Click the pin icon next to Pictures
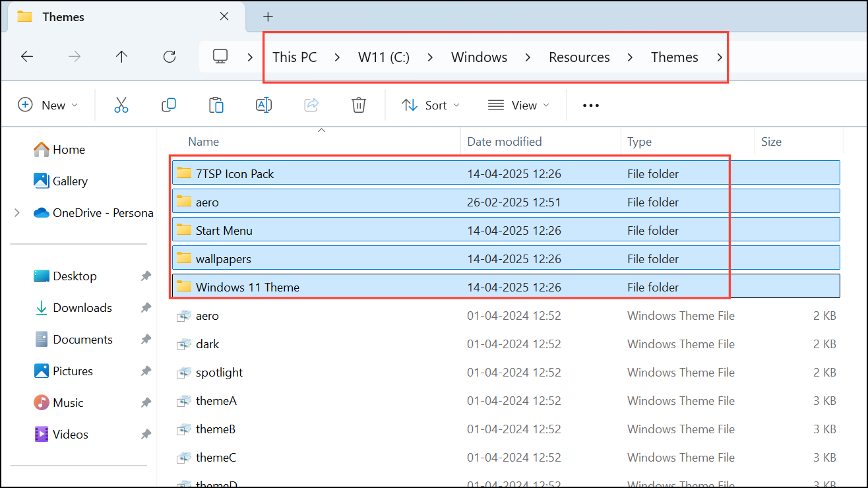 pyautogui.click(x=146, y=371)
